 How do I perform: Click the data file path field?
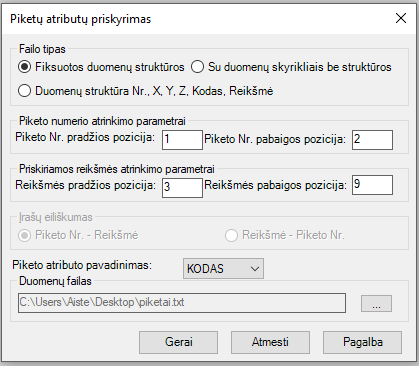tap(182, 303)
